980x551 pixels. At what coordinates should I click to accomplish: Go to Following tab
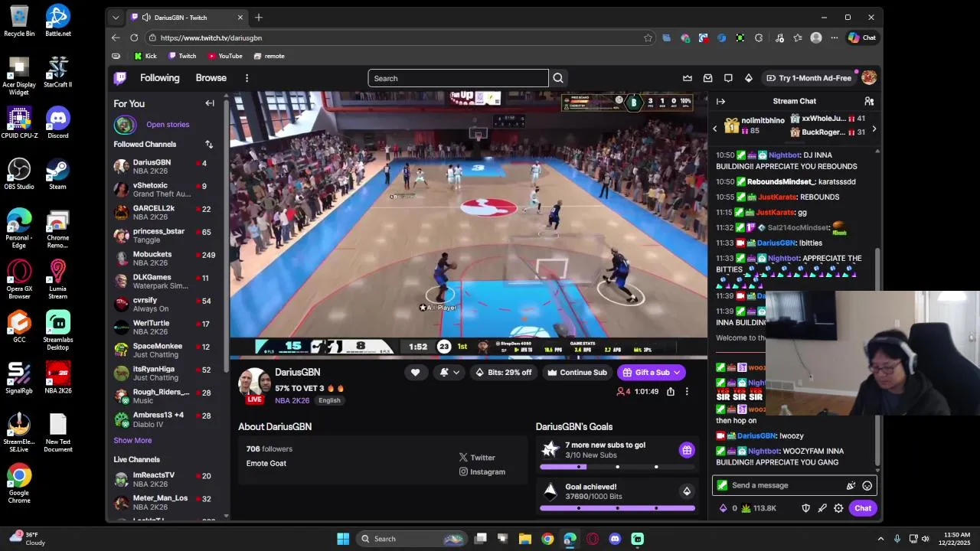point(159,78)
